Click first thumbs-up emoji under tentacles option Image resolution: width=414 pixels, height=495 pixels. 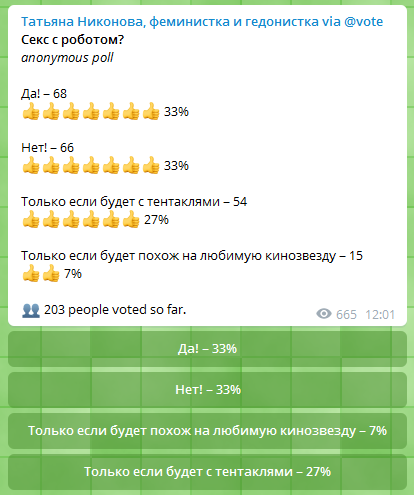coord(31,219)
